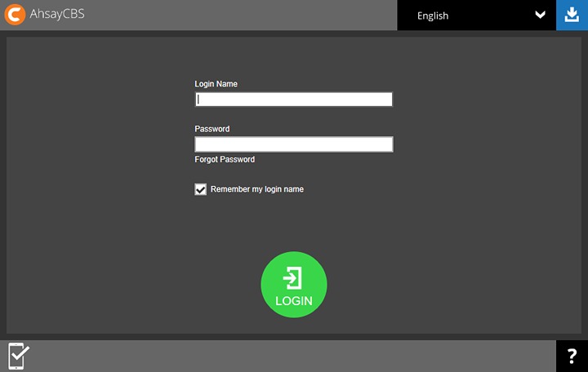
Task: Click the AhsayCBS title text
Action: point(59,15)
